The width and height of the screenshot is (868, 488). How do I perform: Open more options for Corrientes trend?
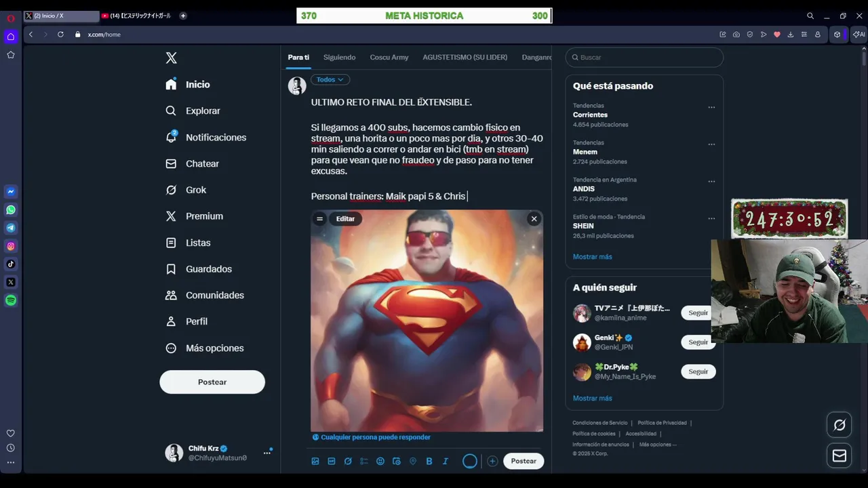pyautogui.click(x=711, y=107)
